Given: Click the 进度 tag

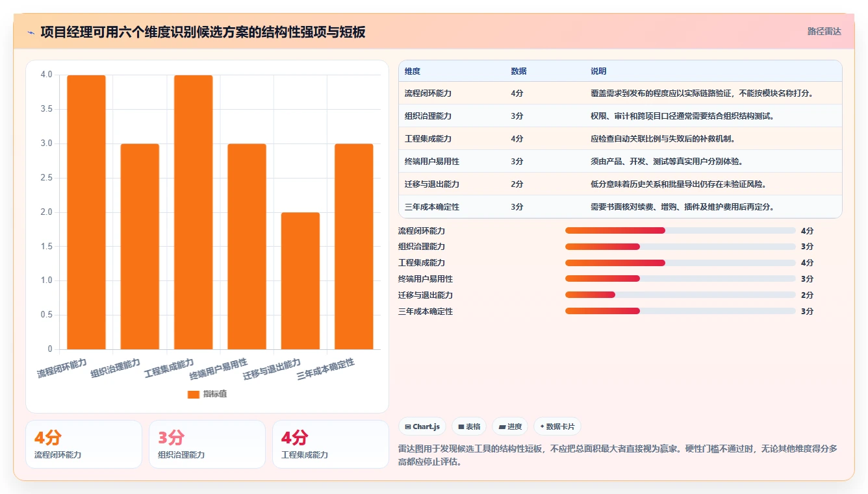Looking at the screenshot, I should [510, 426].
